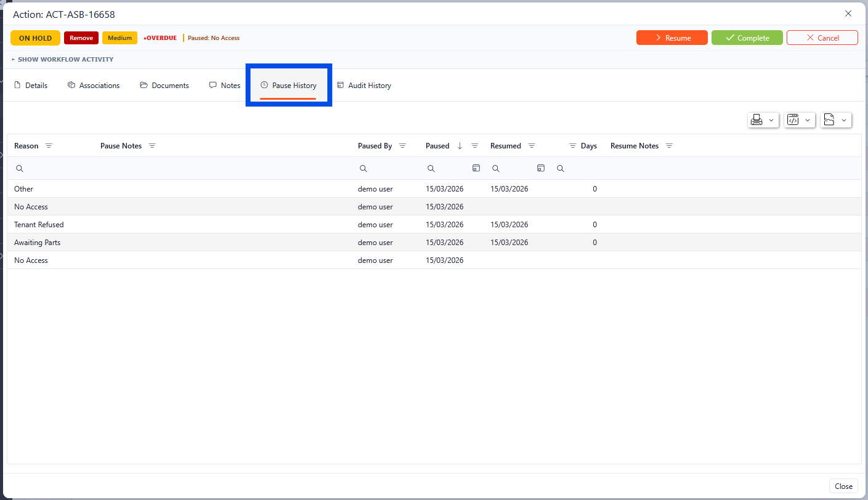Open the code export dropdown

tap(800, 120)
